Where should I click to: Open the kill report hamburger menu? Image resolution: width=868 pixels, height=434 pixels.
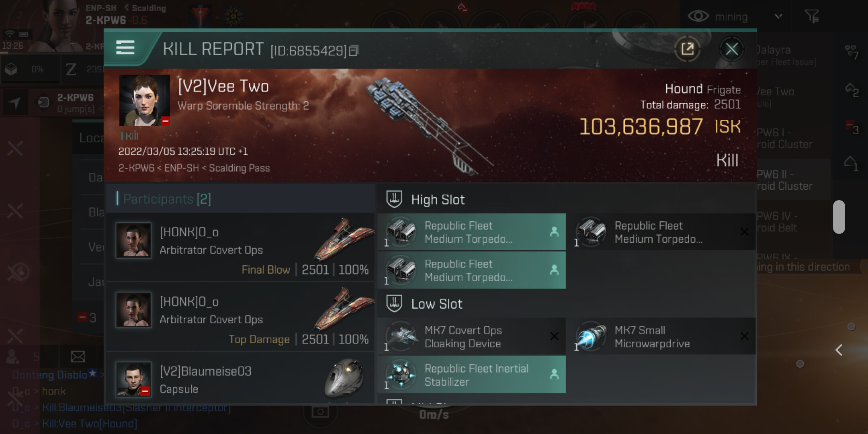[x=125, y=47]
